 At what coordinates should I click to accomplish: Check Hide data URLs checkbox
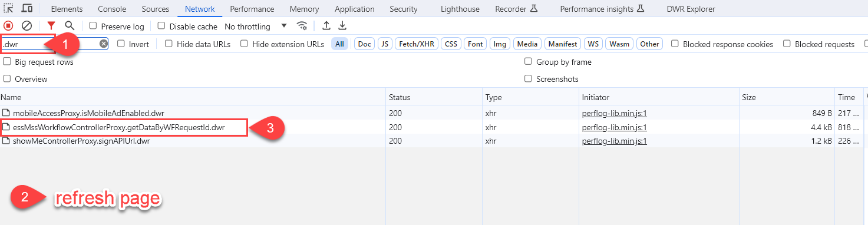click(169, 44)
